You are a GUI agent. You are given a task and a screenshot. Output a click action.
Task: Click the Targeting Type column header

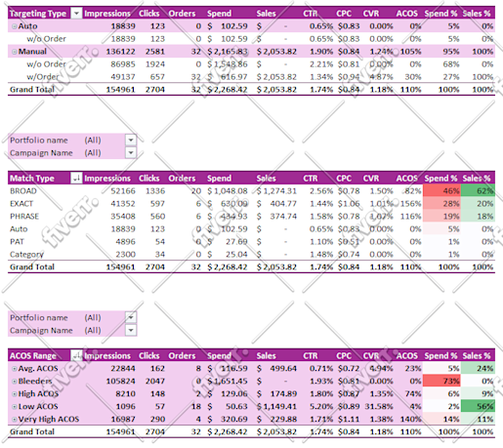pos(38,14)
